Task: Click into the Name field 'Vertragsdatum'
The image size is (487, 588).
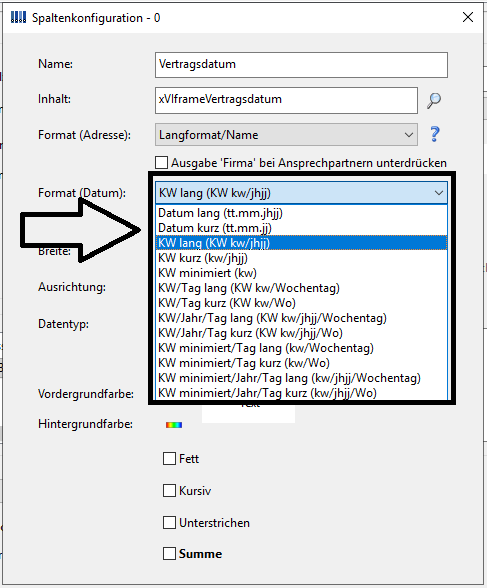Action: (301, 65)
